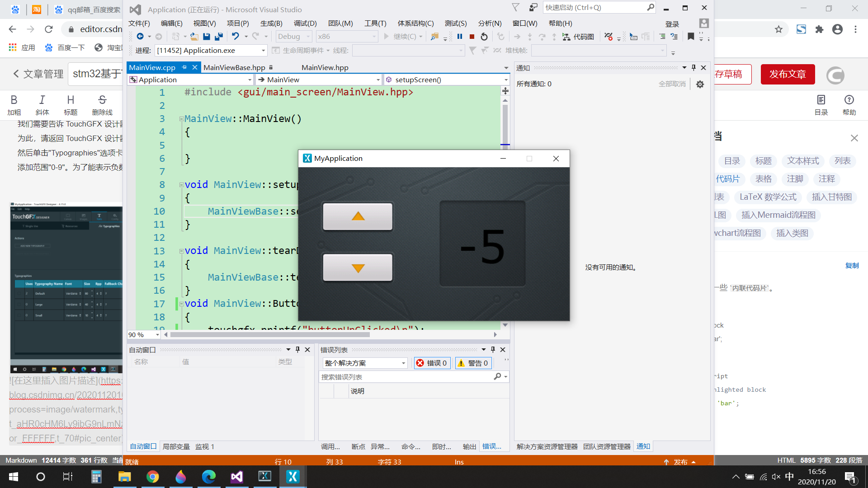Toggle the 警告 0 filter in error list

coord(473,363)
